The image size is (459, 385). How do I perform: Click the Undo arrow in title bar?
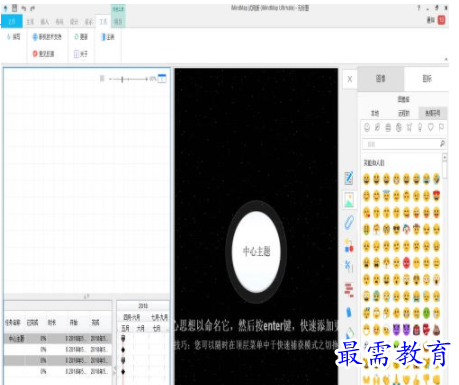click(x=24, y=8)
